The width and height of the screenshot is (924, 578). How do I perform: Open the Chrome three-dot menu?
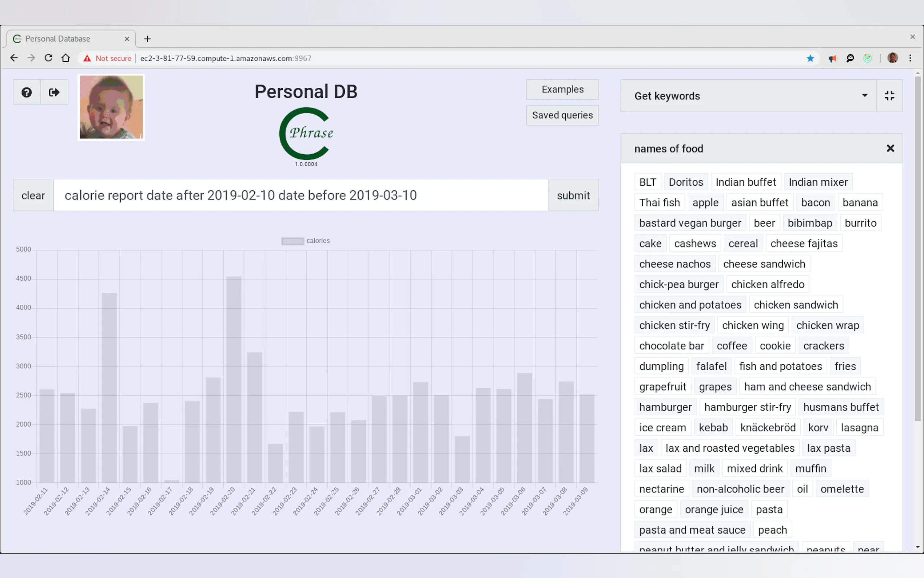tap(910, 58)
